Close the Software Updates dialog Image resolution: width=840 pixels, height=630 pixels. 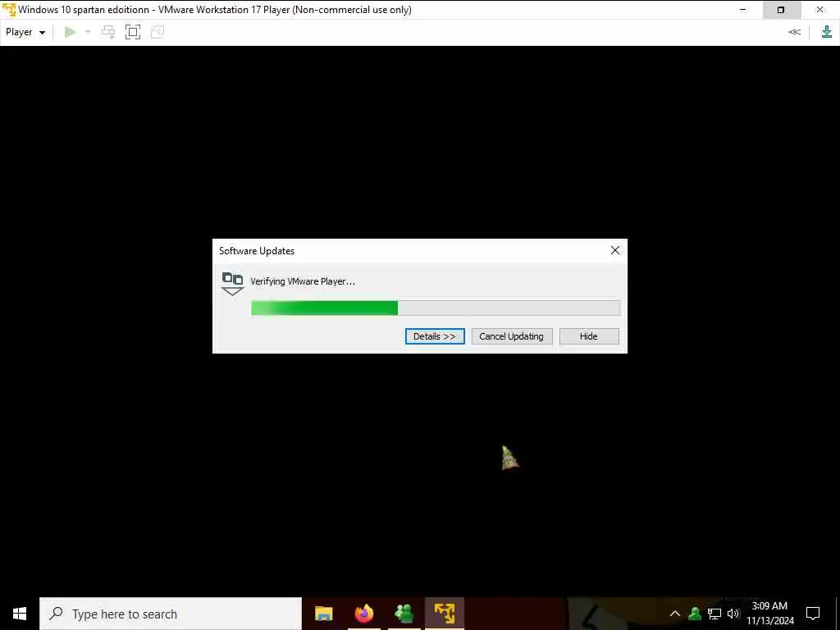pos(615,250)
